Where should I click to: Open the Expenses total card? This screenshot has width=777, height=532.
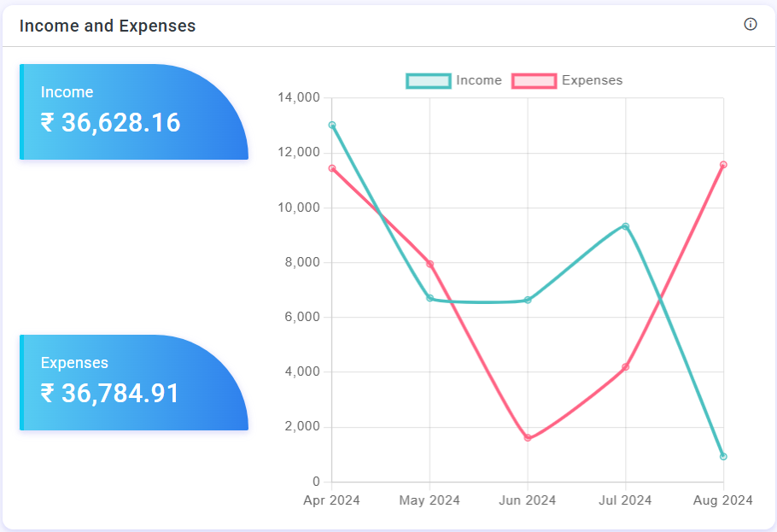tap(133, 383)
